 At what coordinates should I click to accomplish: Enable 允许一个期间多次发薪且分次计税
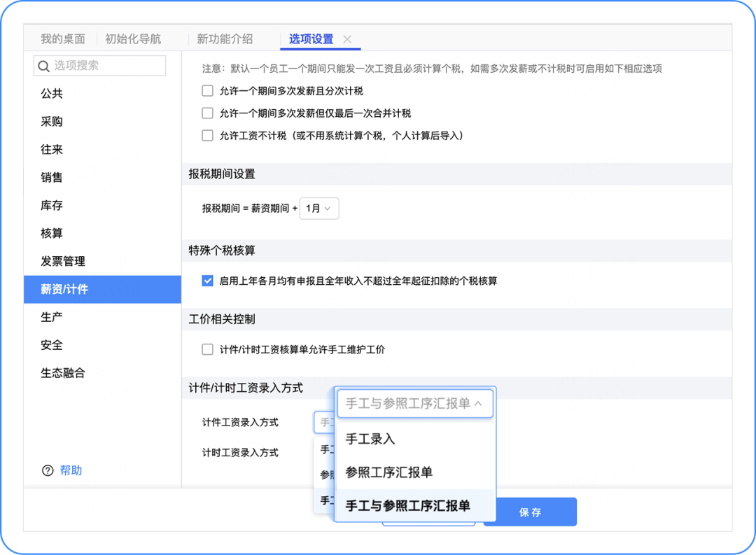tap(207, 90)
